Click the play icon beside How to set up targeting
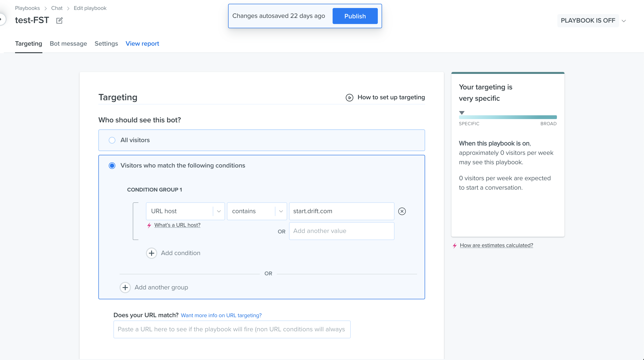This screenshot has width=644, height=360. pyautogui.click(x=349, y=97)
